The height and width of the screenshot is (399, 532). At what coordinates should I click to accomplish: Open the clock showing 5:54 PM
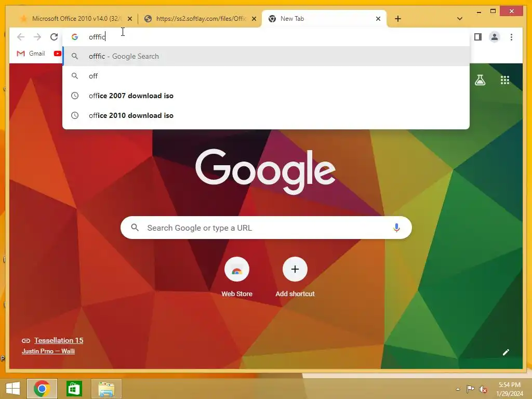[509, 389]
